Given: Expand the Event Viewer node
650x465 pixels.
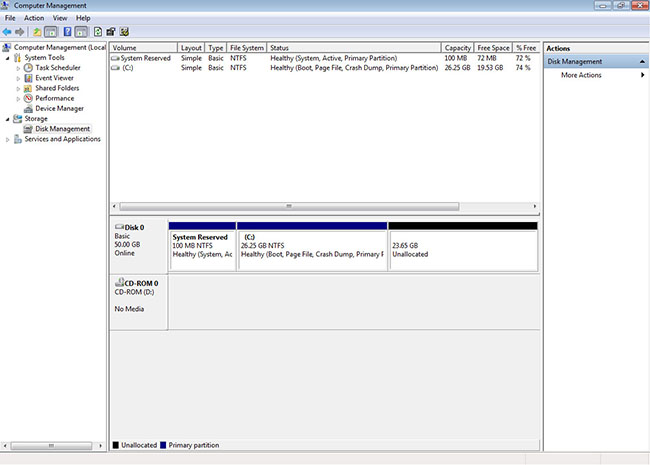Looking at the screenshot, I should tap(18, 78).
